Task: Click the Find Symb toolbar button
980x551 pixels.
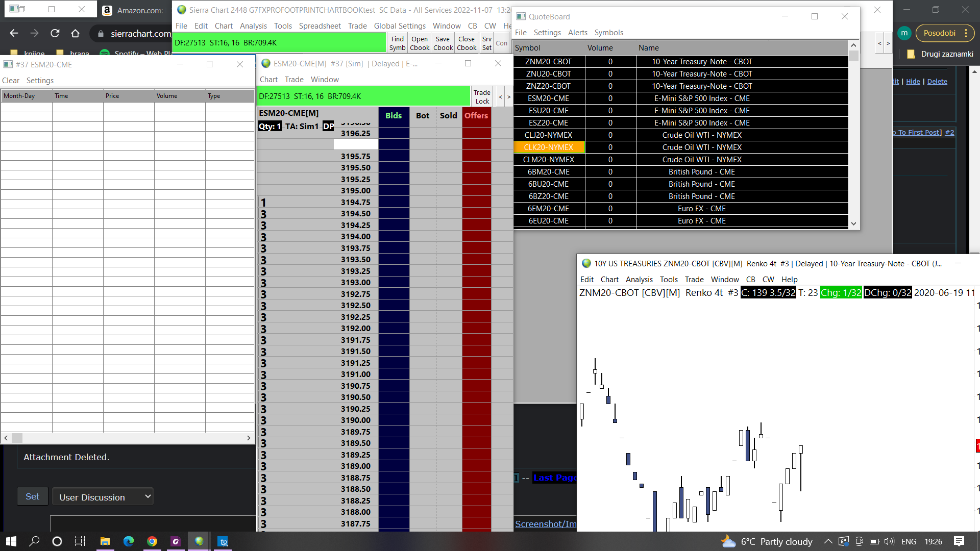Action: click(x=397, y=43)
